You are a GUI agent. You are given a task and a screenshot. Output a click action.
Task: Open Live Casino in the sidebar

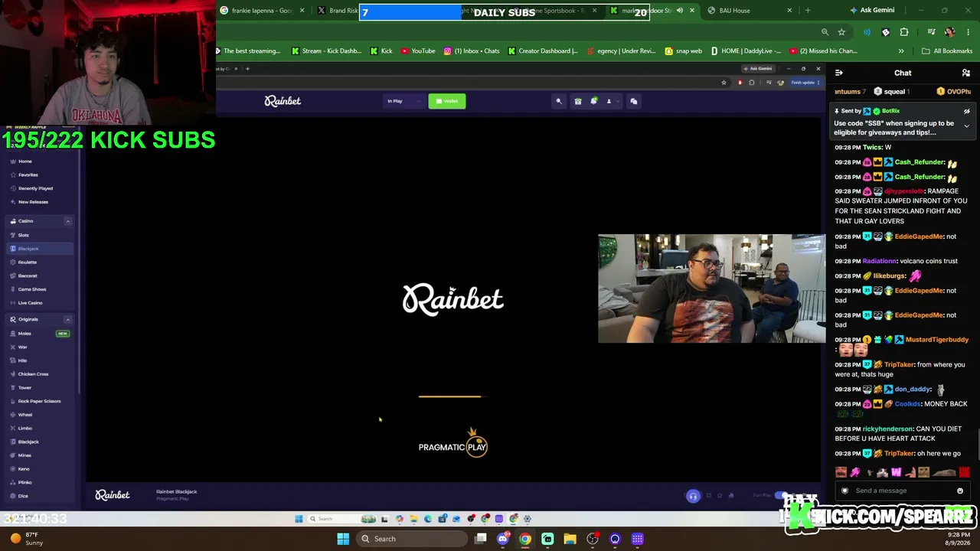[30, 303]
